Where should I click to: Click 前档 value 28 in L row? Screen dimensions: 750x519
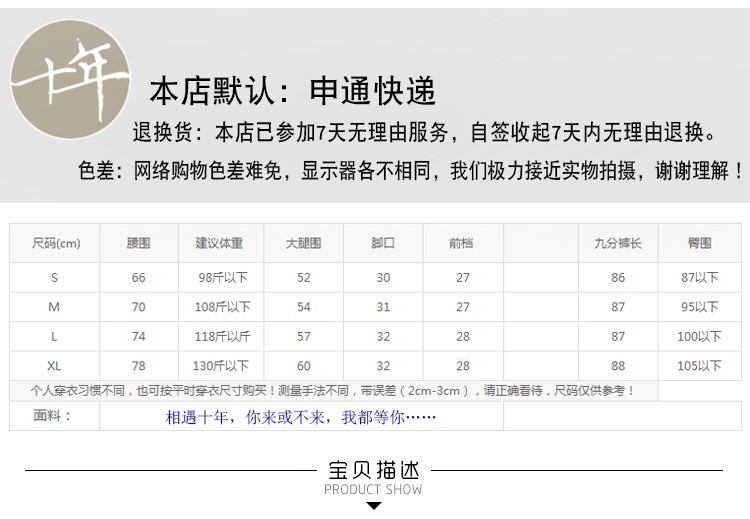pos(463,336)
